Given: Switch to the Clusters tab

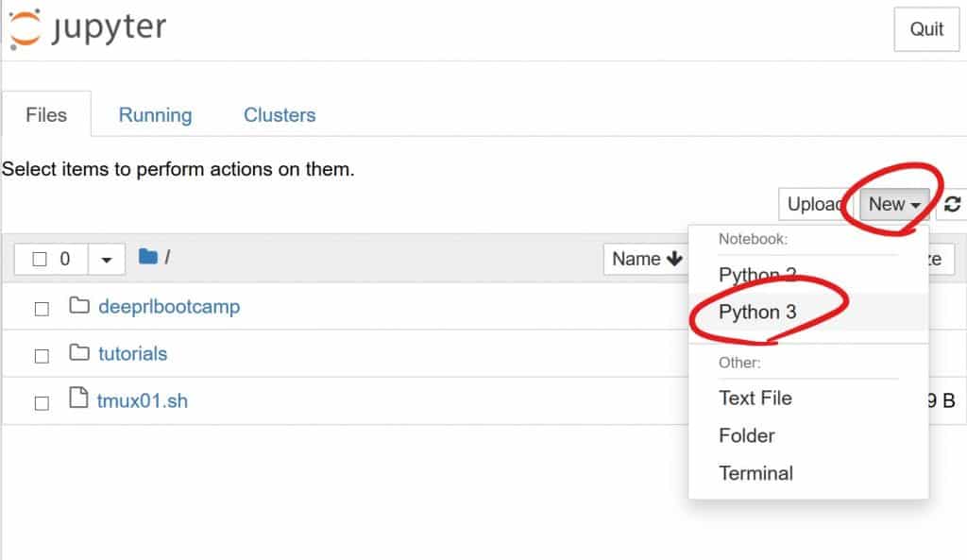Looking at the screenshot, I should [x=279, y=113].
